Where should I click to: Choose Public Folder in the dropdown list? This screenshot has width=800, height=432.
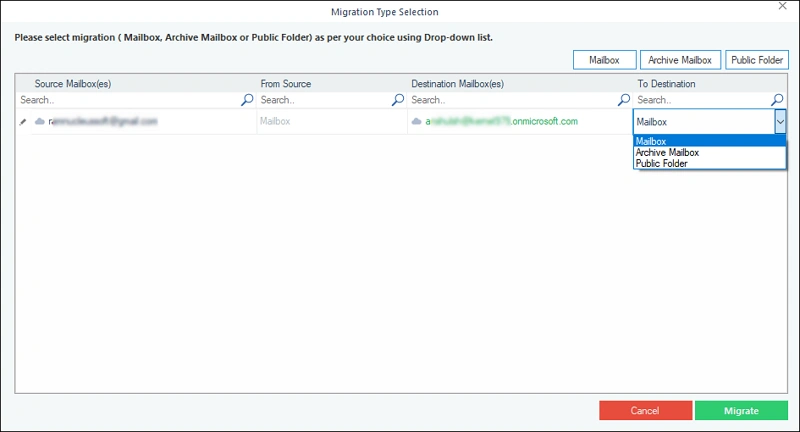pyautogui.click(x=709, y=164)
